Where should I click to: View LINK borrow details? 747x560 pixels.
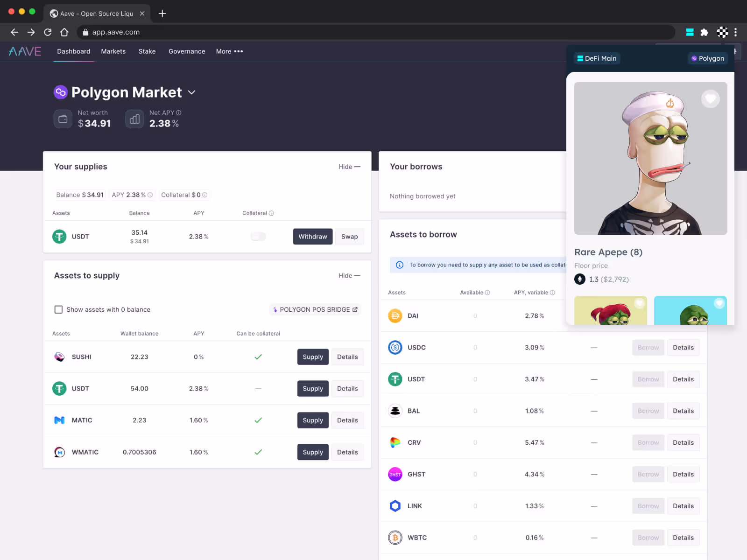pos(683,506)
